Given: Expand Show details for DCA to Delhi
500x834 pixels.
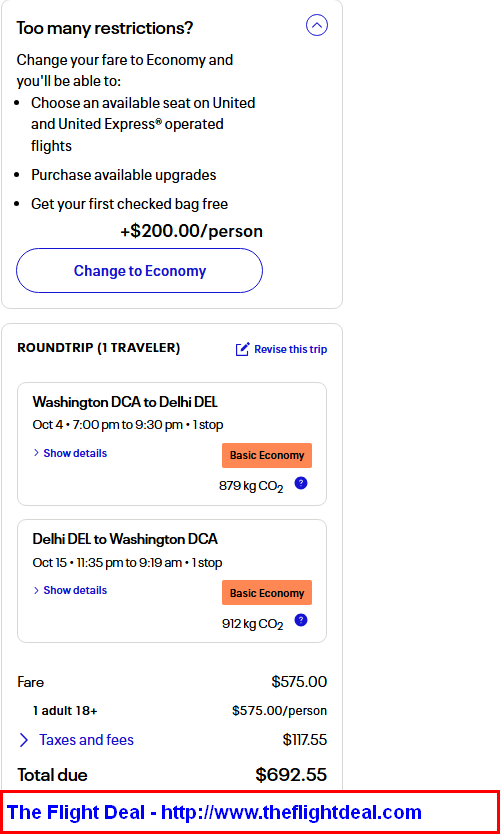Looking at the screenshot, I should point(75,453).
